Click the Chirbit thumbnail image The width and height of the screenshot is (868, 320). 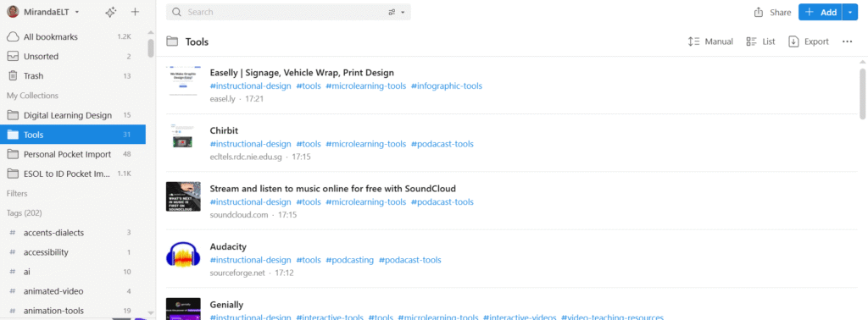click(183, 136)
